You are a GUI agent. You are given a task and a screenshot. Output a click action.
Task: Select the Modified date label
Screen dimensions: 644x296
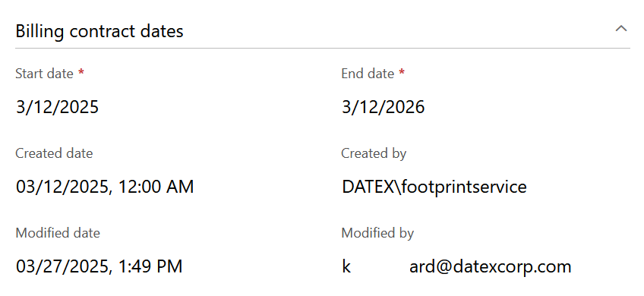[58, 233]
